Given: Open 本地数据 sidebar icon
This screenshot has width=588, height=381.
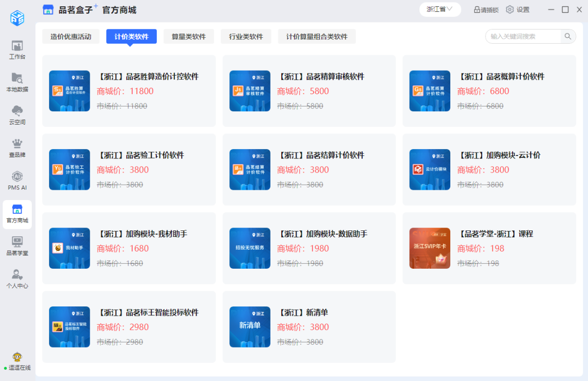Looking at the screenshot, I should [17, 82].
